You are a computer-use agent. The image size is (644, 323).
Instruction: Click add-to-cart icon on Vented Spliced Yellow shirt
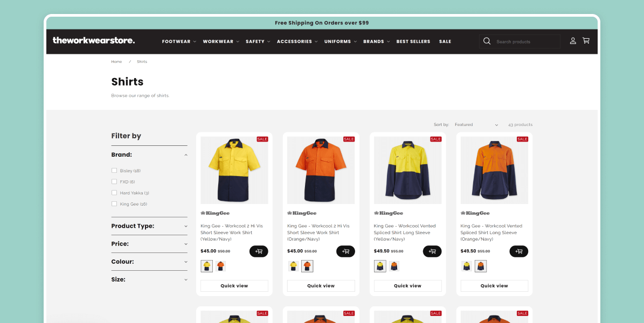[x=432, y=251]
